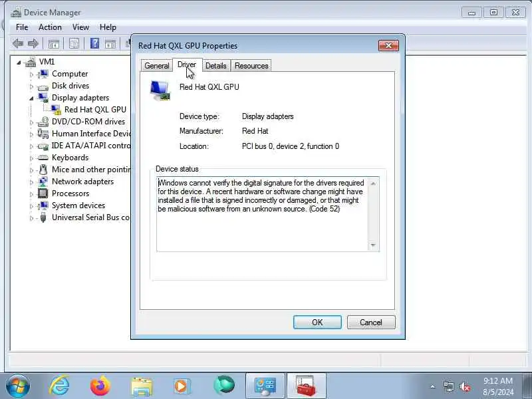
Task: Click the System devices icon
Action: point(43,205)
